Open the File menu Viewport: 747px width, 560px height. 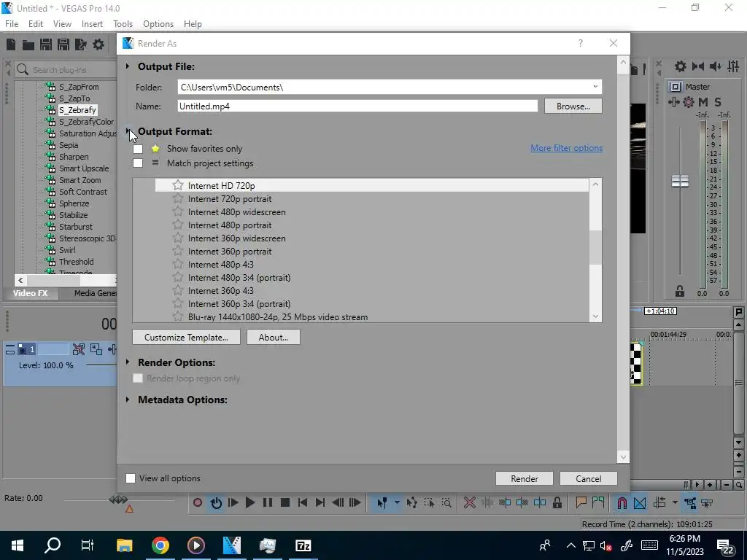(12, 24)
